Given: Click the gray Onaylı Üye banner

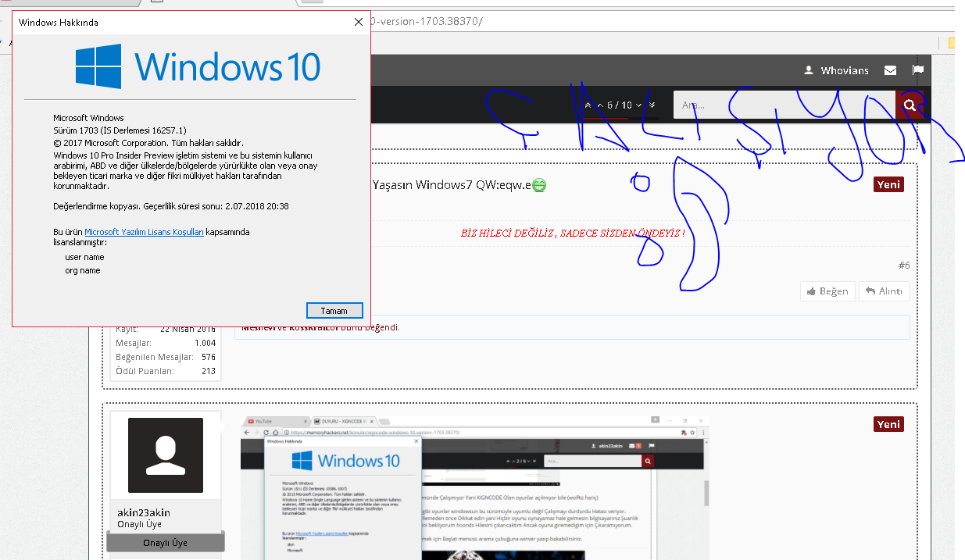Looking at the screenshot, I should point(165,542).
